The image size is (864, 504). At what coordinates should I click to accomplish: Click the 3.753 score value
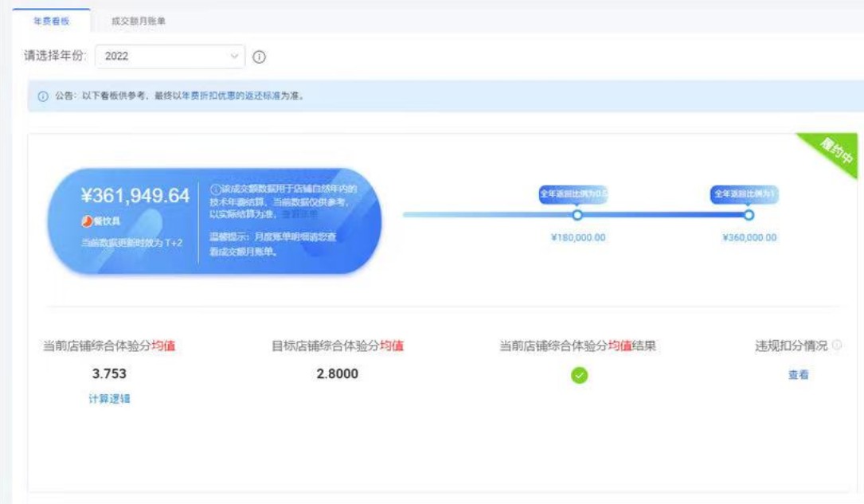click(109, 374)
